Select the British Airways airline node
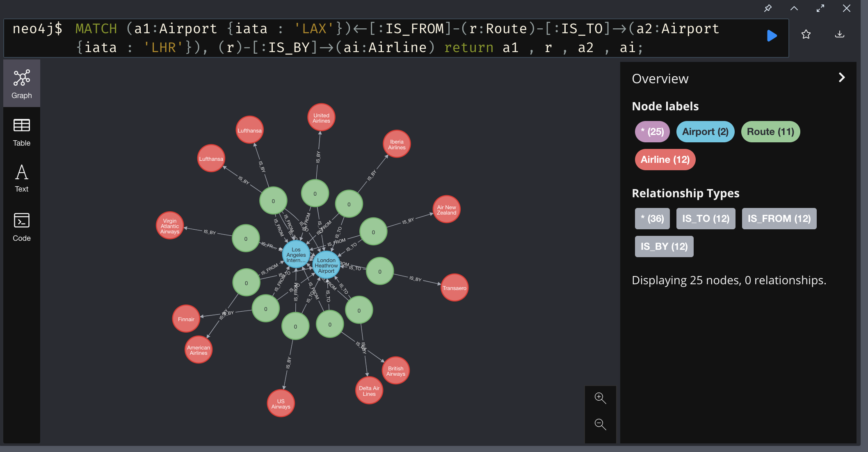Image resolution: width=868 pixels, height=452 pixels. (x=395, y=371)
